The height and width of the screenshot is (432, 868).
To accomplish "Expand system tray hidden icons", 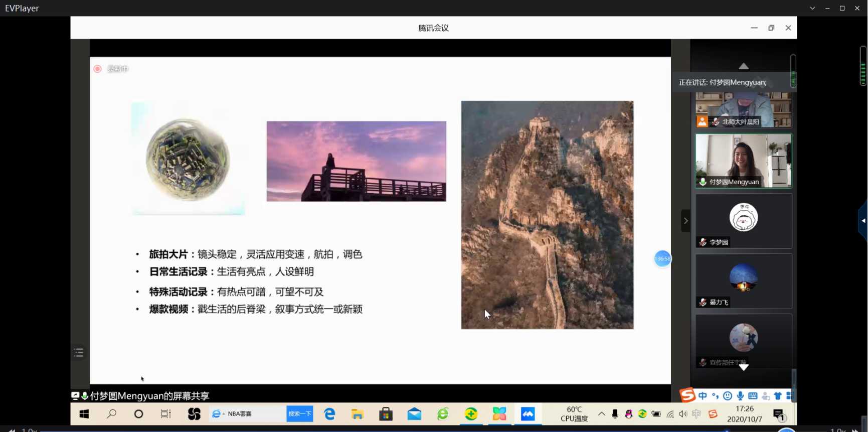I will tap(601, 414).
